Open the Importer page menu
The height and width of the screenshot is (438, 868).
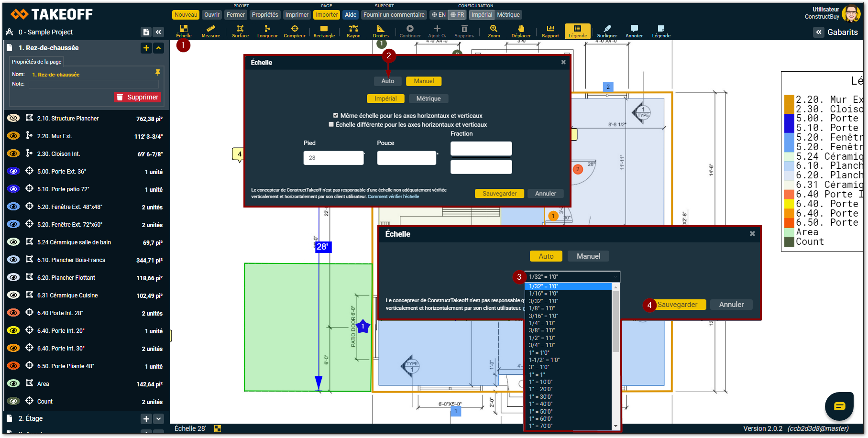click(327, 15)
